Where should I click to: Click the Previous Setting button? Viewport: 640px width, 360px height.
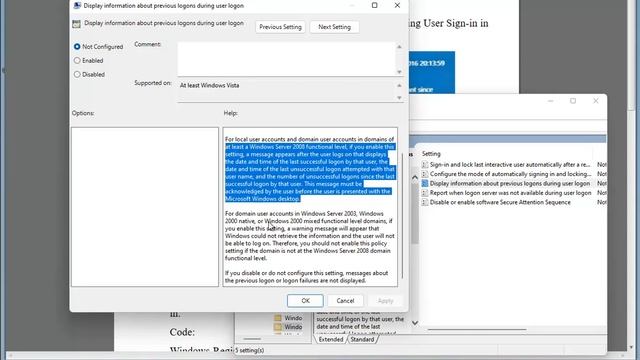(280, 27)
